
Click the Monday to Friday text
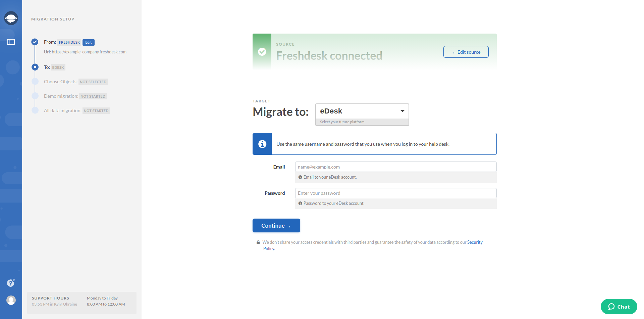102,298
